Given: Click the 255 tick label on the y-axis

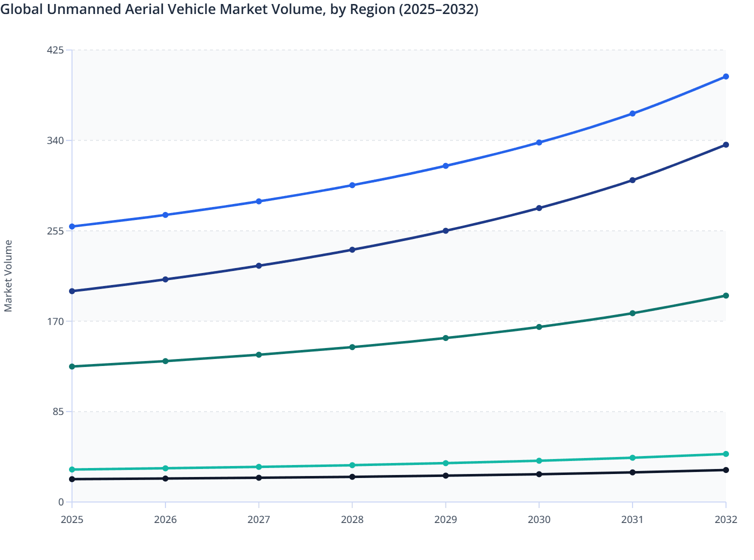Looking at the screenshot, I should pos(56,230).
